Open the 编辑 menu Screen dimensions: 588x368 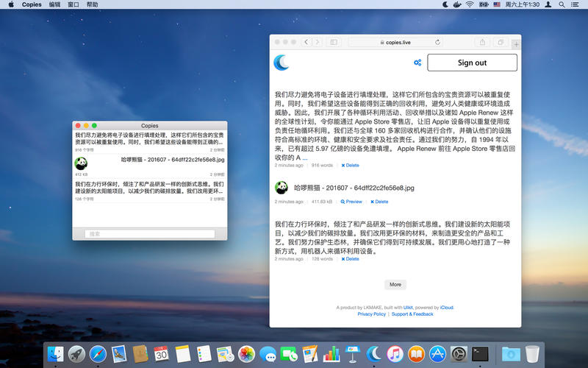(54, 4)
